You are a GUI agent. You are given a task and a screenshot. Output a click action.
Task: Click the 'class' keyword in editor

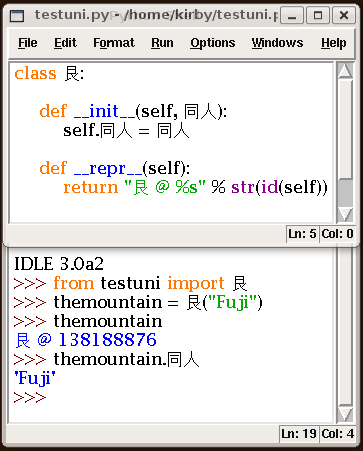35,73
